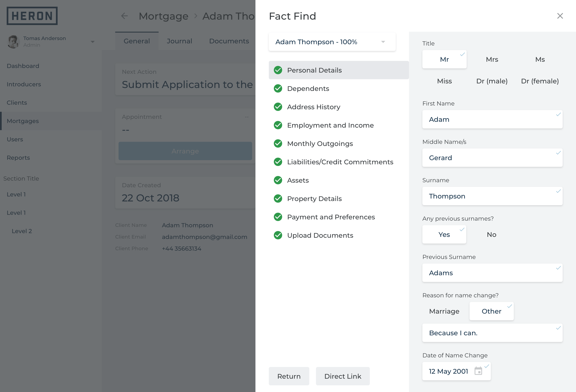Open Mortgages in the sidebar
The image size is (576, 392).
click(51, 121)
